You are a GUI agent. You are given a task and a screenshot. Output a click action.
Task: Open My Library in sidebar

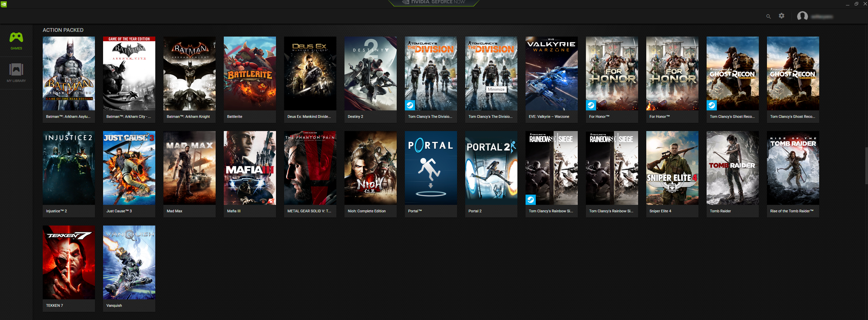16,73
